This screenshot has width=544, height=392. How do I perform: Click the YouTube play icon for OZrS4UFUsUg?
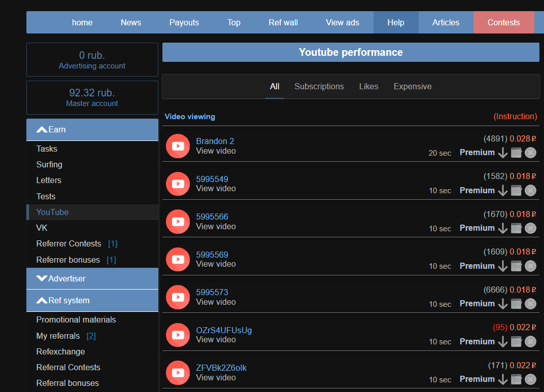(x=178, y=335)
